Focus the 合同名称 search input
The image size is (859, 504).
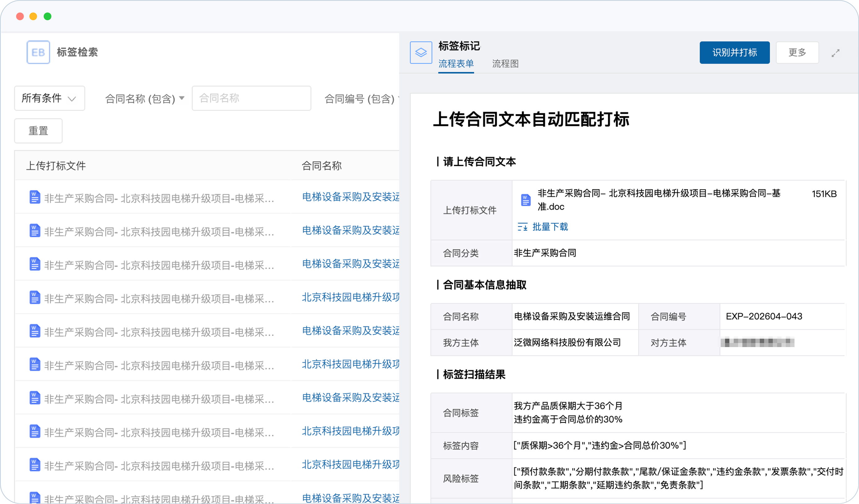tap(251, 98)
